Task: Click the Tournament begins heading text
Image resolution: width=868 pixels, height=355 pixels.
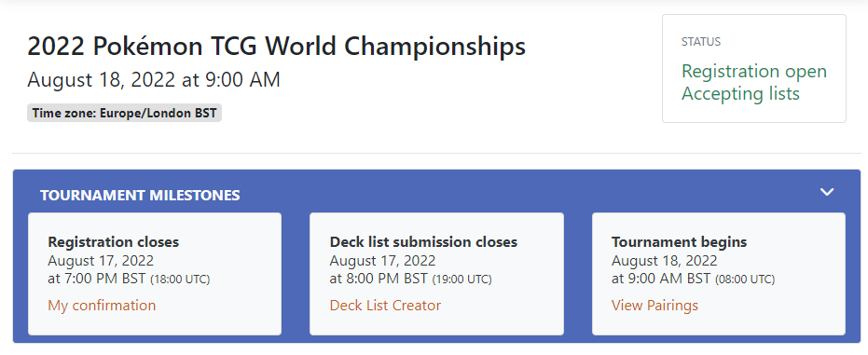Action: (680, 242)
